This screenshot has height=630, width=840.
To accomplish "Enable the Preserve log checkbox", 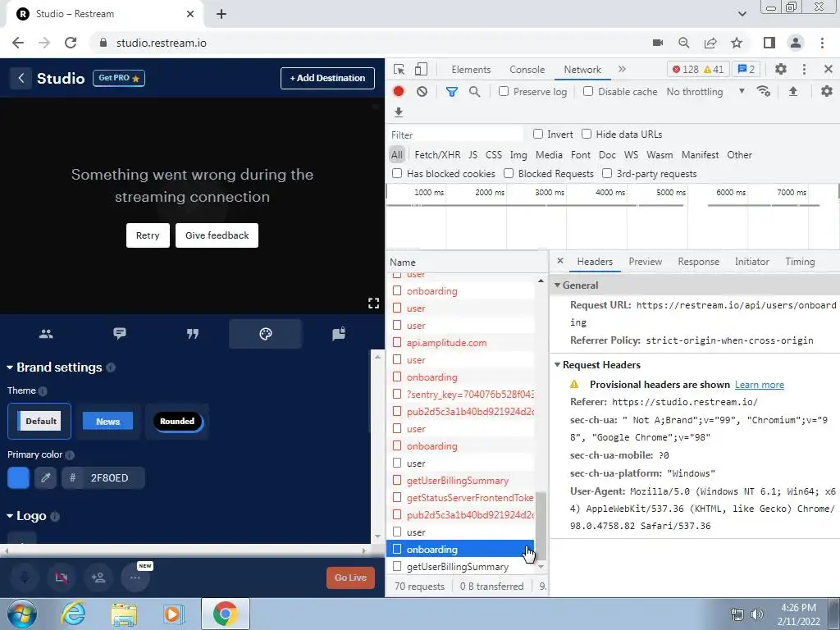I will click(x=504, y=91).
